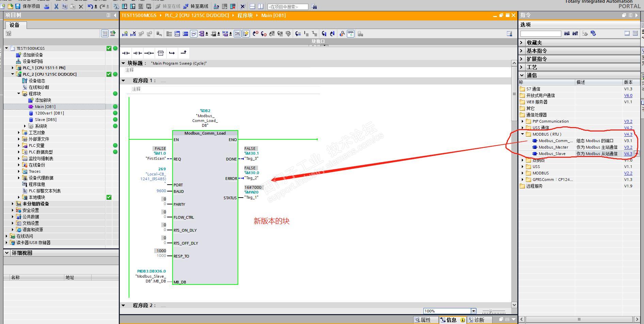
Task: Toggle the network comments speech-bubble icon
Action: pyautogui.click(x=194, y=33)
